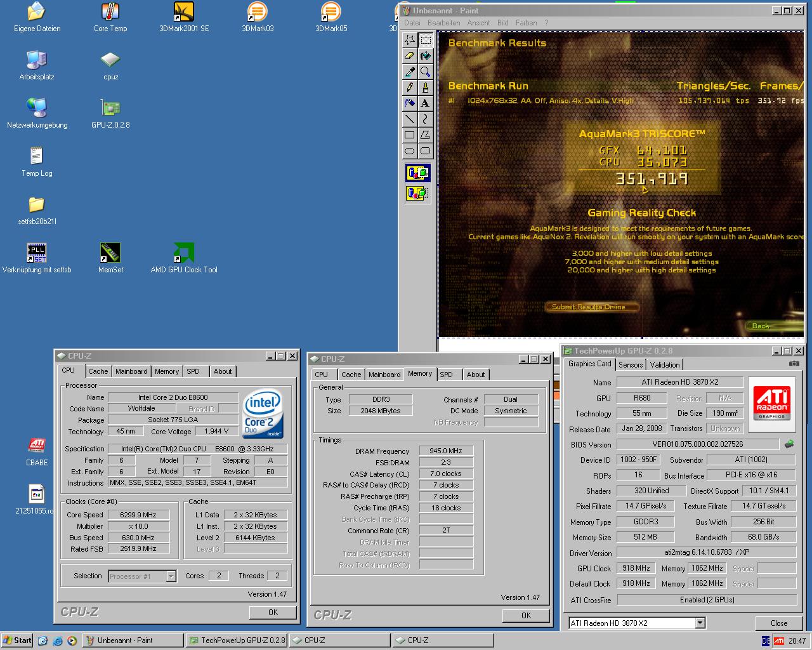Open SPD tab in CPU-Z memory window
The height and width of the screenshot is (650, 812).
pos(447,375)
